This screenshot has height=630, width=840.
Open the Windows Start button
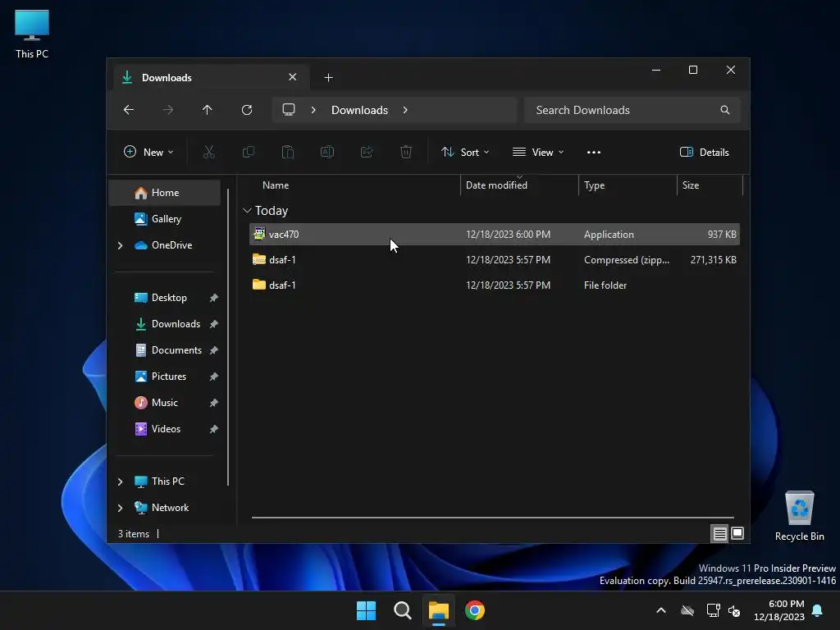[367, 610]
